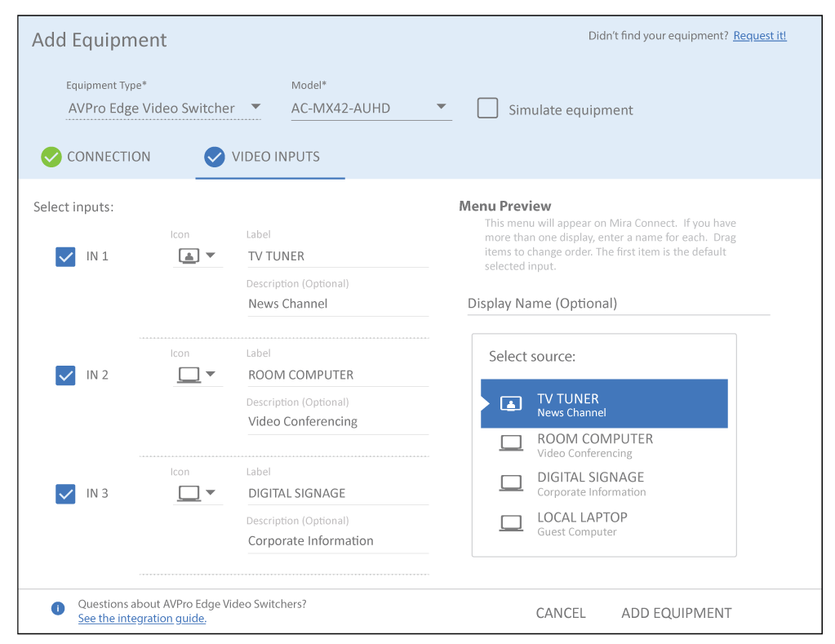Switch to the CONNECTION tab

[x=95, y=157]
